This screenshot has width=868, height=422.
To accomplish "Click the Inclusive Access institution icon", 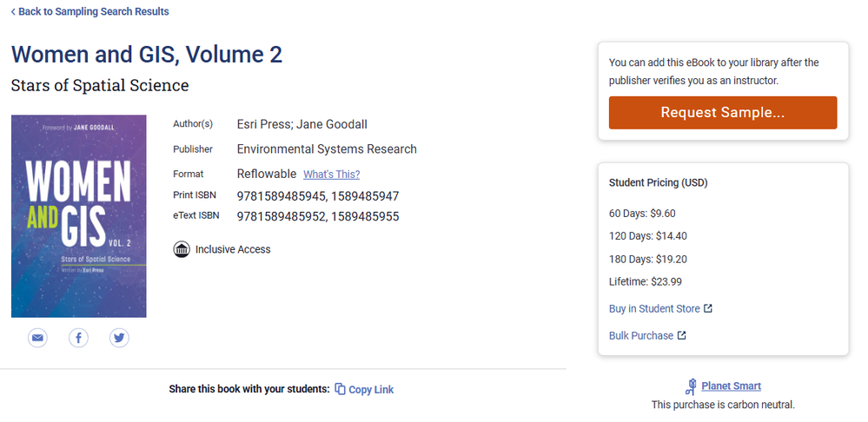I will (x=182, y=250).
